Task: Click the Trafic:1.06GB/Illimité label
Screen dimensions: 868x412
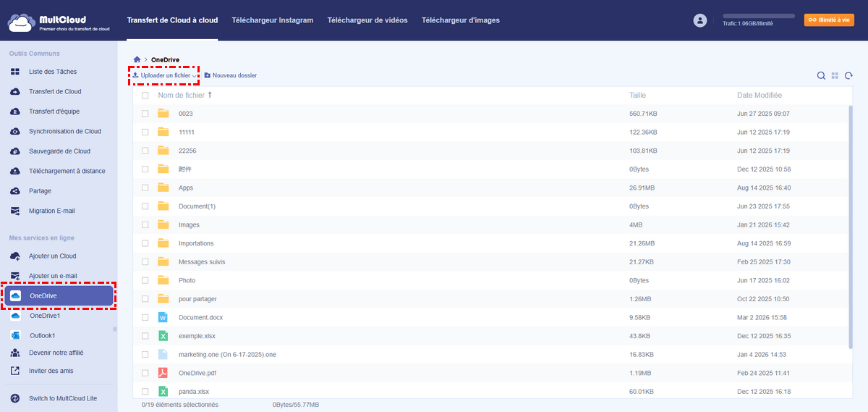Action: 747,23
